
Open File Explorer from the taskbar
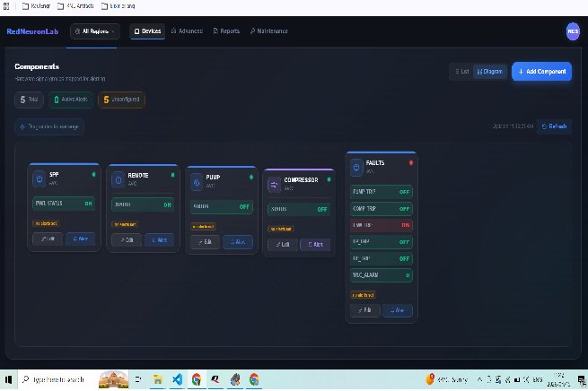coord(158,379)
